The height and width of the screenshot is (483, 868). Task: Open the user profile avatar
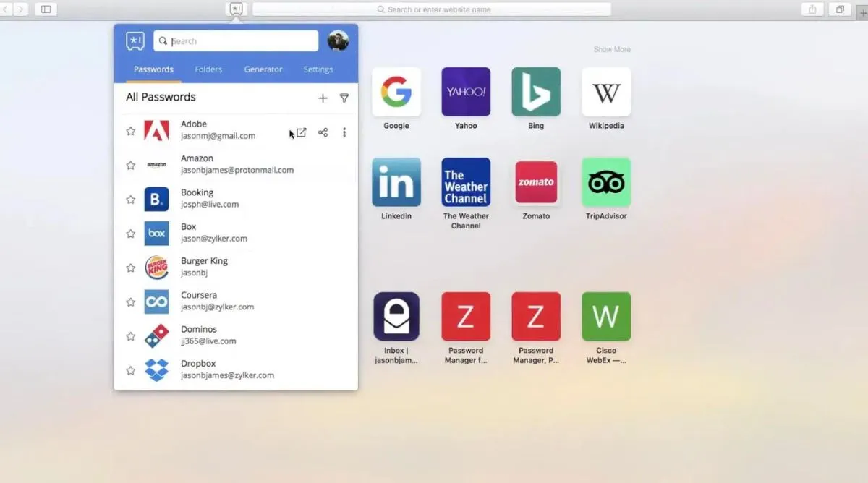[338, 41]
